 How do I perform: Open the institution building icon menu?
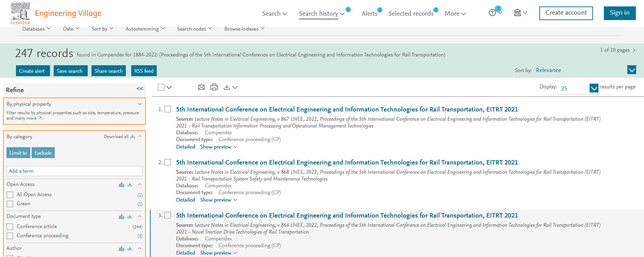coord(517,13)
